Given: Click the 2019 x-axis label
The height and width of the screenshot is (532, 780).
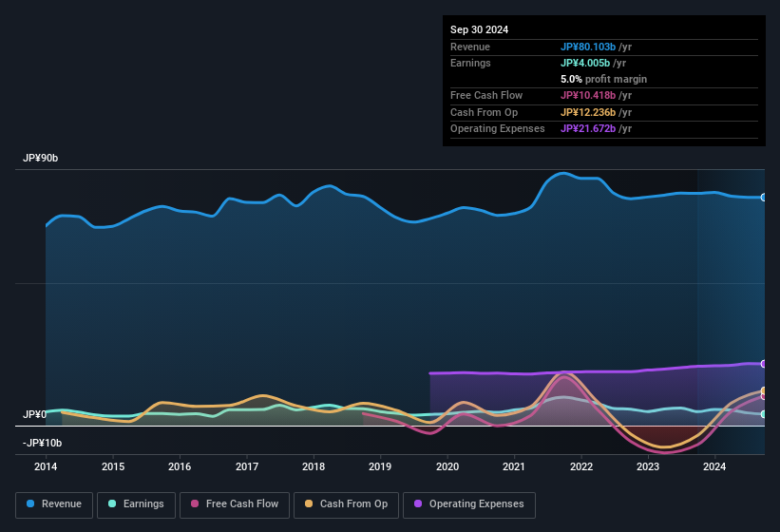Looking at the screenshot, I should [x=380, y=466].
